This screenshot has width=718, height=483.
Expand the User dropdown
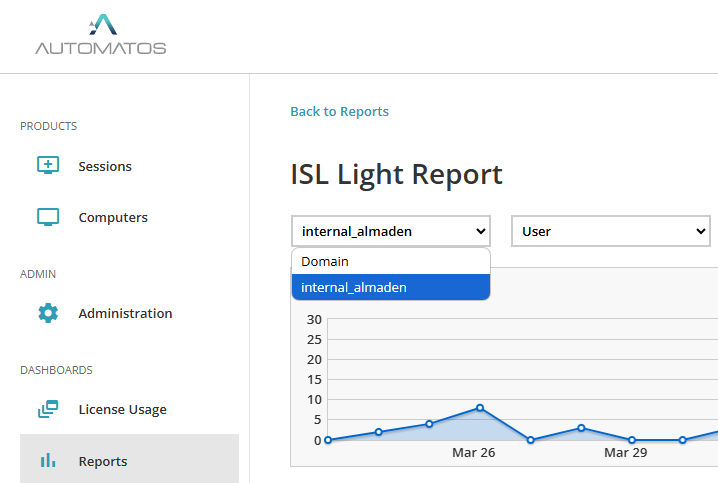pos(610,231)
